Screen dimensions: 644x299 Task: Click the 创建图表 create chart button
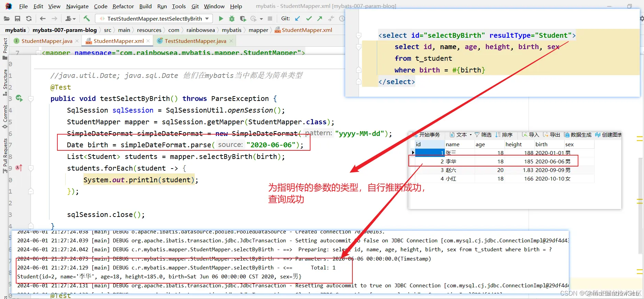[x=608, y=135]
